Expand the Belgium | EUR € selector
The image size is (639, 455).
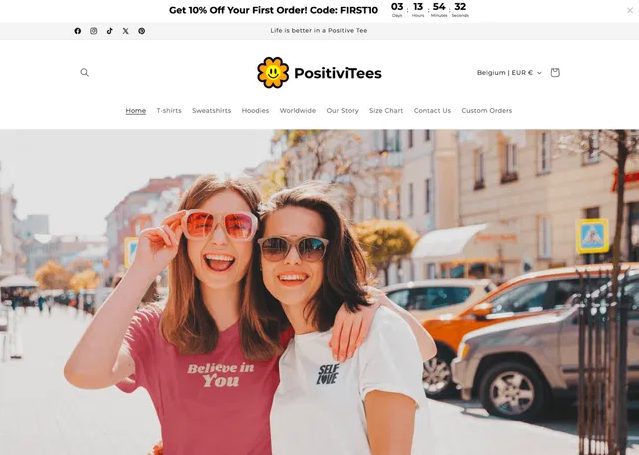tap(509, 73)
